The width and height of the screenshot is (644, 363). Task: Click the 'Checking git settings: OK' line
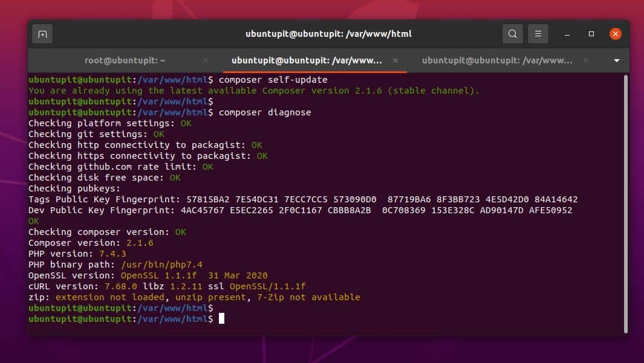tap(97, 134)
